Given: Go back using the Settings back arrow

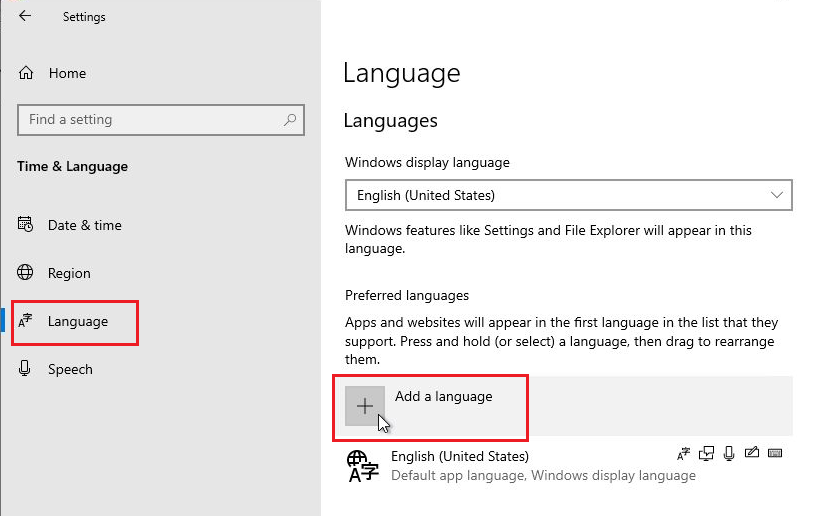Looking at the screenshot, I should pos(25,16).
